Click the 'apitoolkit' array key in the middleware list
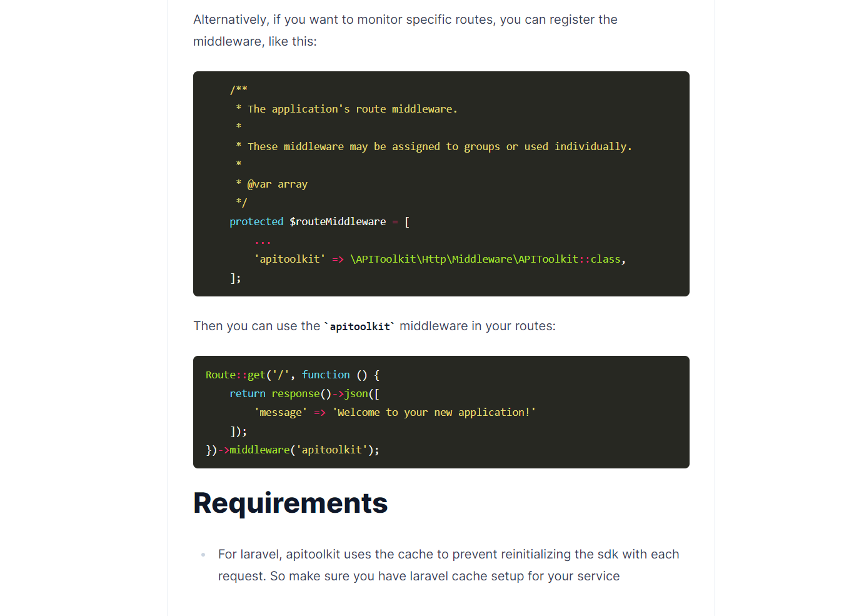The height and width of the screenshot is (616, 854). (290, 258)
